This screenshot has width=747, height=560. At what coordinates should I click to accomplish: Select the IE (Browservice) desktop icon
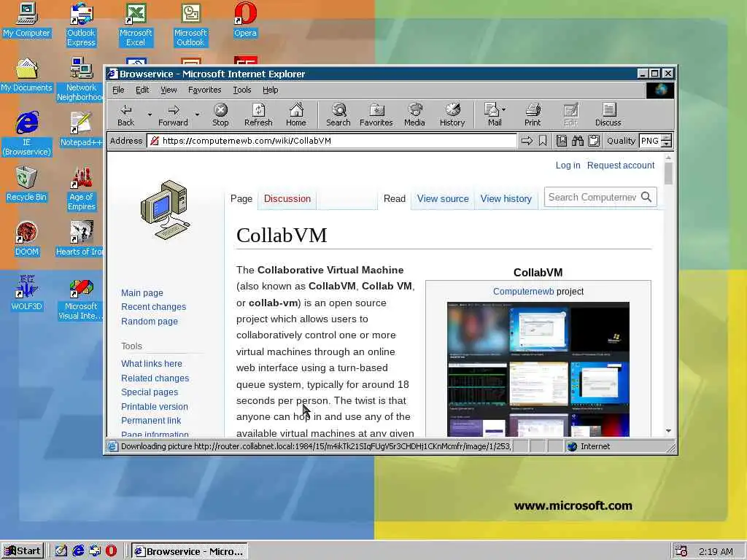27,133
